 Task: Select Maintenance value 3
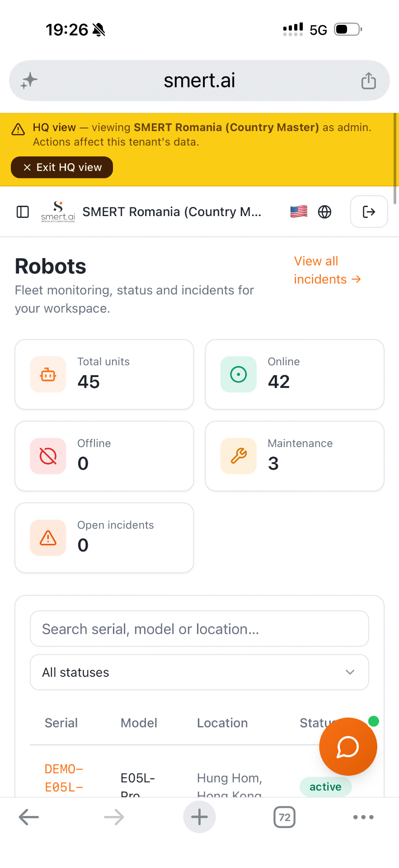273,464
